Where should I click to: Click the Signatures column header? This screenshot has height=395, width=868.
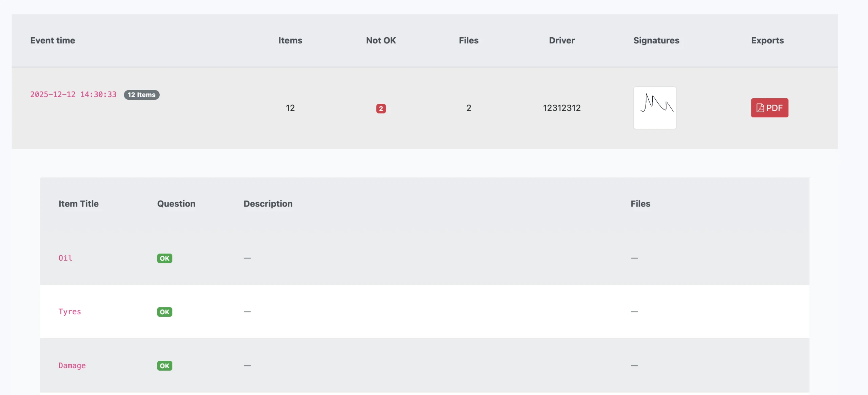click(x=656, y=40)
